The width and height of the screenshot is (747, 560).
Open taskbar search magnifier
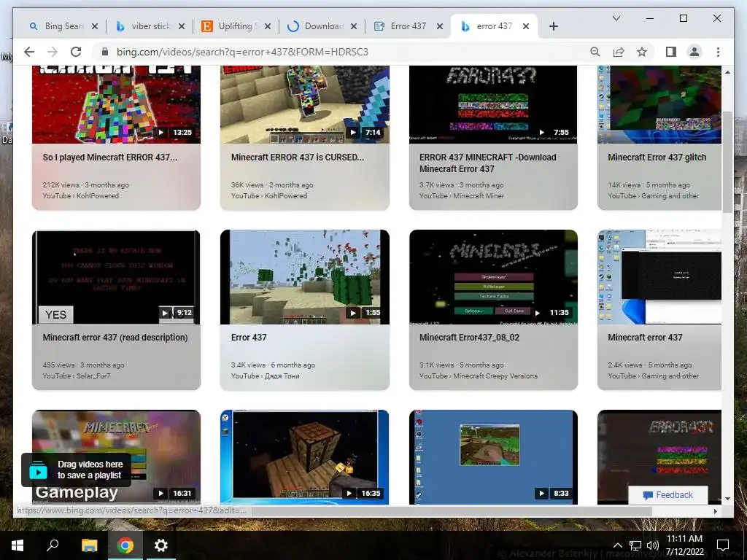pyautogui.click(x=53, y=545)
